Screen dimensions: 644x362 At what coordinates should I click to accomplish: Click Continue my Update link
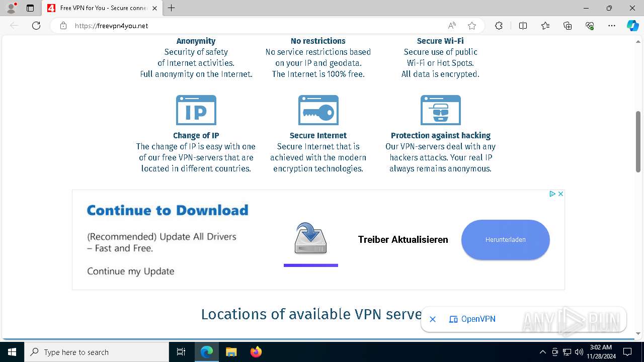pyautogui.click(x=130, y=271)
